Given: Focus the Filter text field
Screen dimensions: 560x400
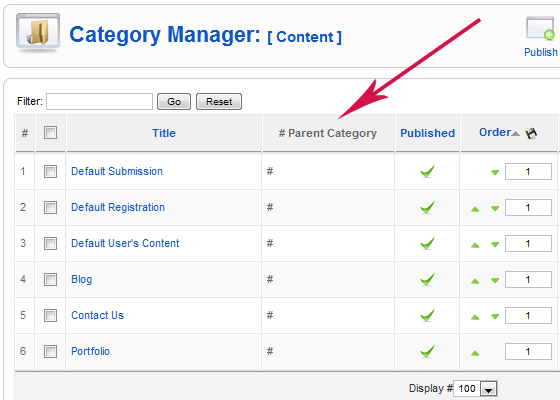Looking at the screenshot, I should (99, 101).
